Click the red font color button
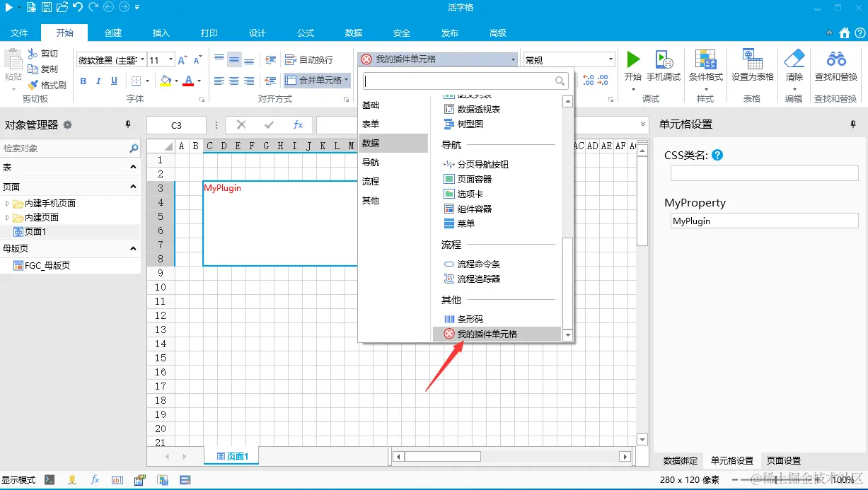Screen dimensions: 868x490 click(188, 81)
